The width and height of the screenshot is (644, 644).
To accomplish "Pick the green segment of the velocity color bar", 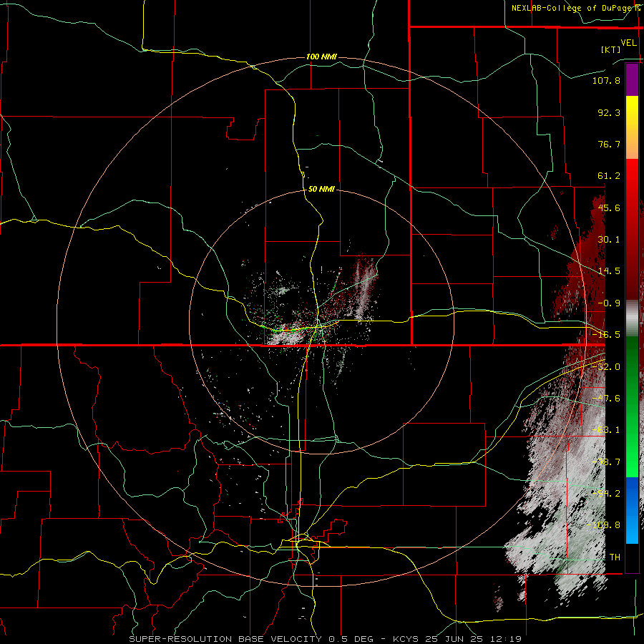I will (632, 406).
